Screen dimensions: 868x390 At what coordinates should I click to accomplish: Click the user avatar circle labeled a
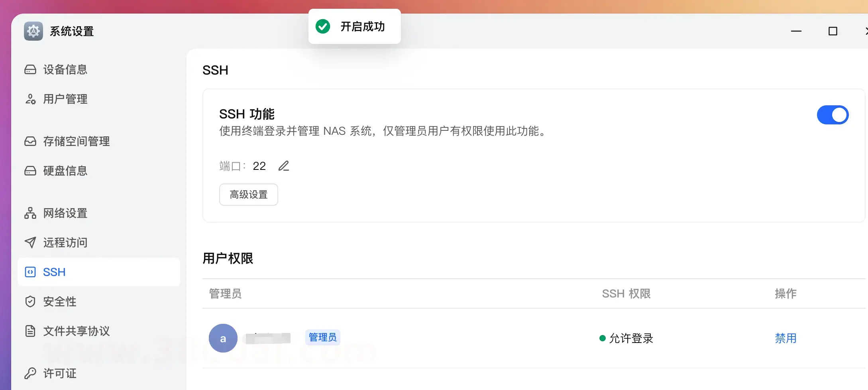coord(223,338)
